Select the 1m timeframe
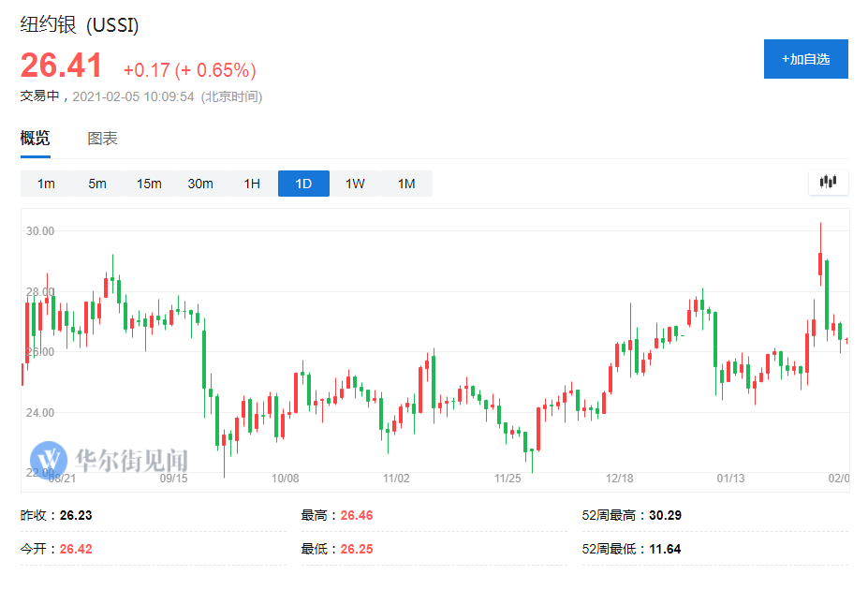Screen dimensions: 868x590 click(x=46, y=184)
